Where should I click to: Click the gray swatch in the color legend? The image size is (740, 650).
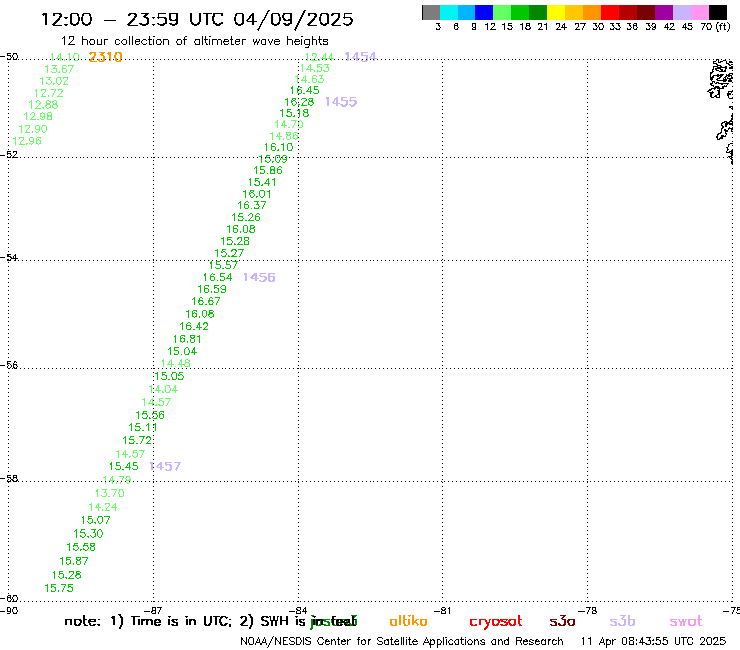[x=431, y=12]
